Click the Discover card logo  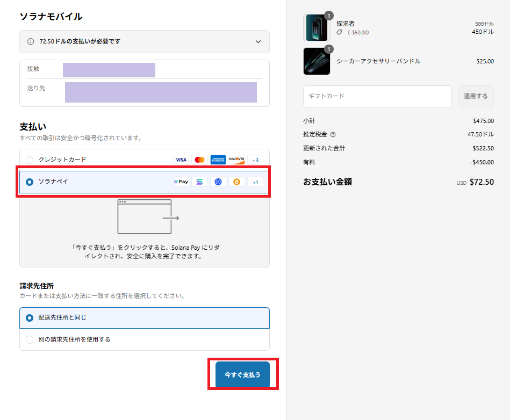pos(236,160)
